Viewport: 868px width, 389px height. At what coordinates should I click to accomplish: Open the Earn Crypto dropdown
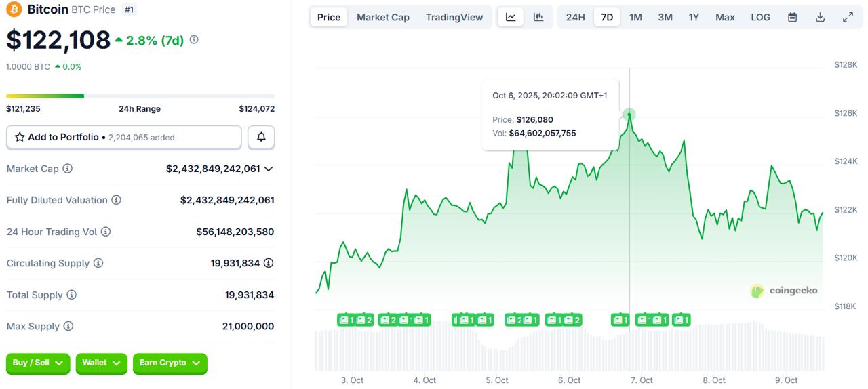coord(170,363)
